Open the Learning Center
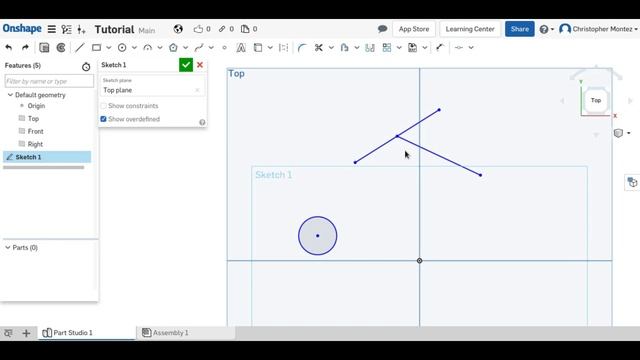Image resolution: width=640 pixels, height=360 pixels. pos(470,29)
